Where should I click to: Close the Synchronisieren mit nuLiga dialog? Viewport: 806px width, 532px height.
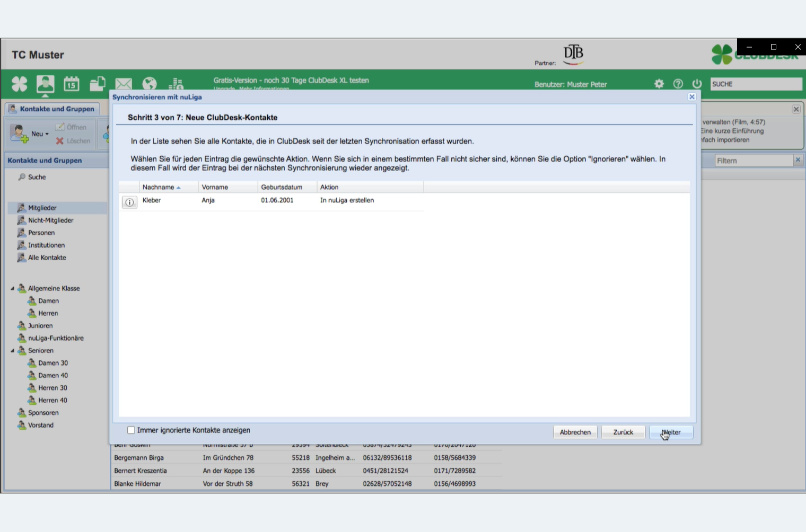click(x=691, y=97)
